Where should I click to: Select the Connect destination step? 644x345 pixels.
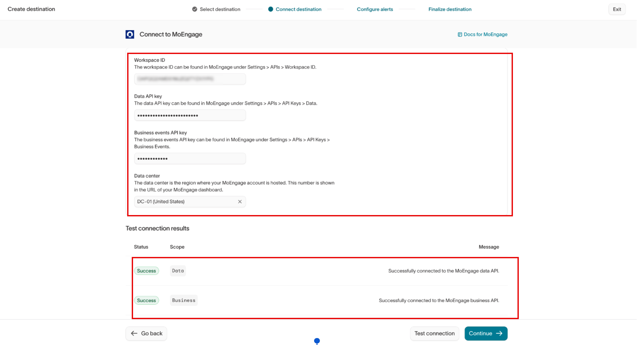[298, 9]
